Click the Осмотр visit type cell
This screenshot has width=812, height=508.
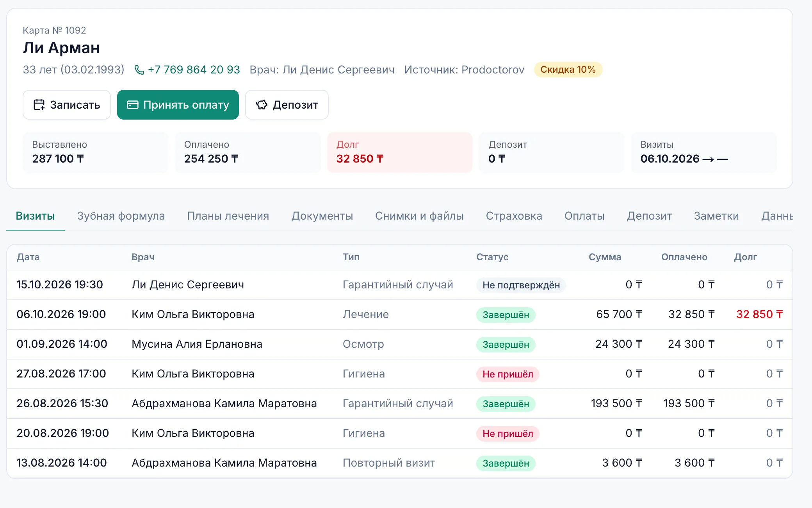point(363,344)
